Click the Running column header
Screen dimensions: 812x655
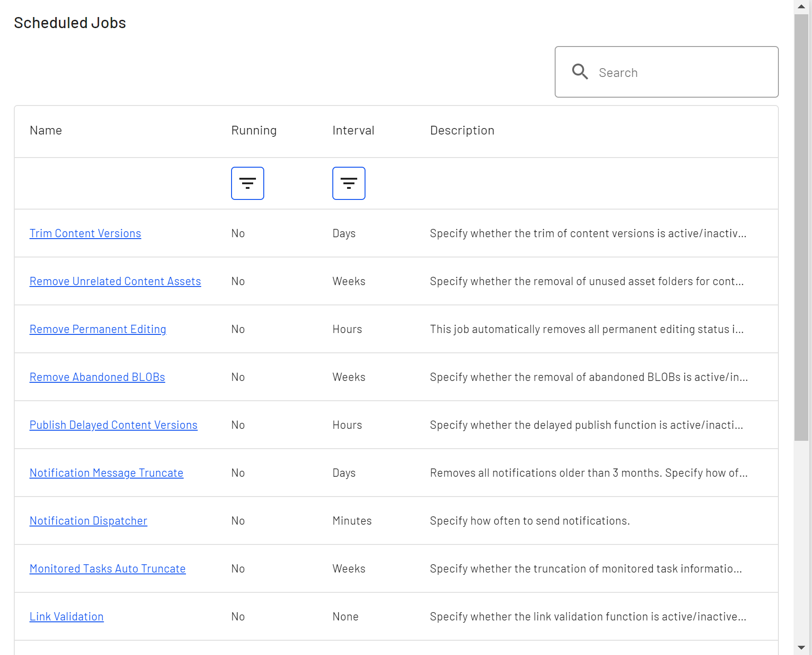(x=254, y=131)
